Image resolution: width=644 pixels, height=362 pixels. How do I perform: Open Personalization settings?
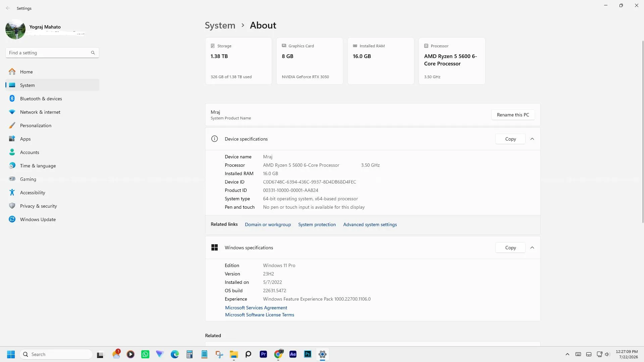pos(52,125)
